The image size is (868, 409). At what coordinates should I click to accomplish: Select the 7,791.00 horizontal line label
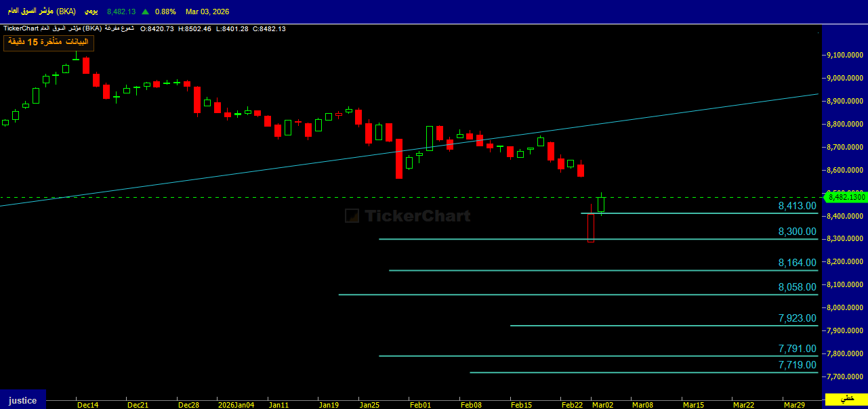797,349
